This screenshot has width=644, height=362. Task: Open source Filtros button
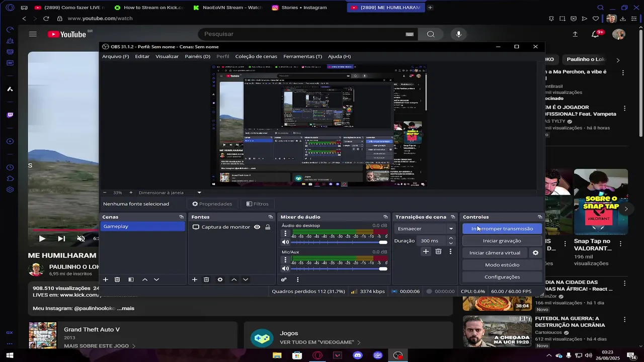[x=257, y=204]
